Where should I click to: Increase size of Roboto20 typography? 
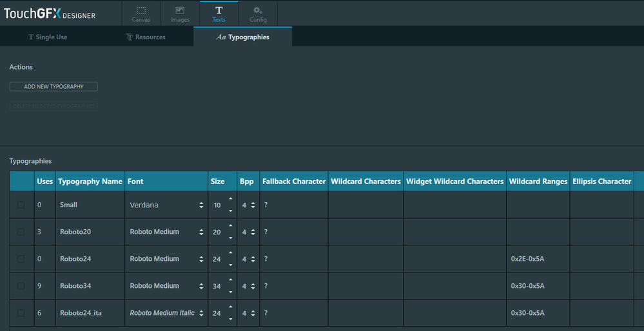tap(230, 226)
